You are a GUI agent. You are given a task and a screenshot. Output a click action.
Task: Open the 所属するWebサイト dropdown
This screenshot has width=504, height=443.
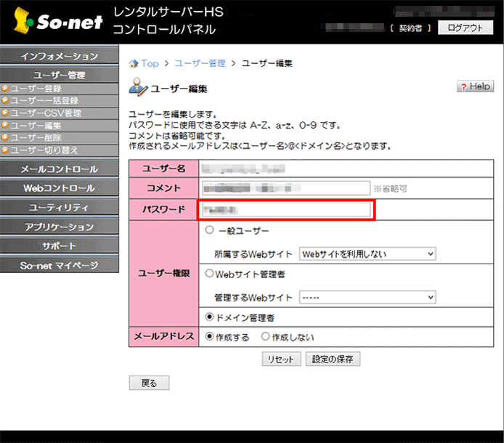click(367, 254)
